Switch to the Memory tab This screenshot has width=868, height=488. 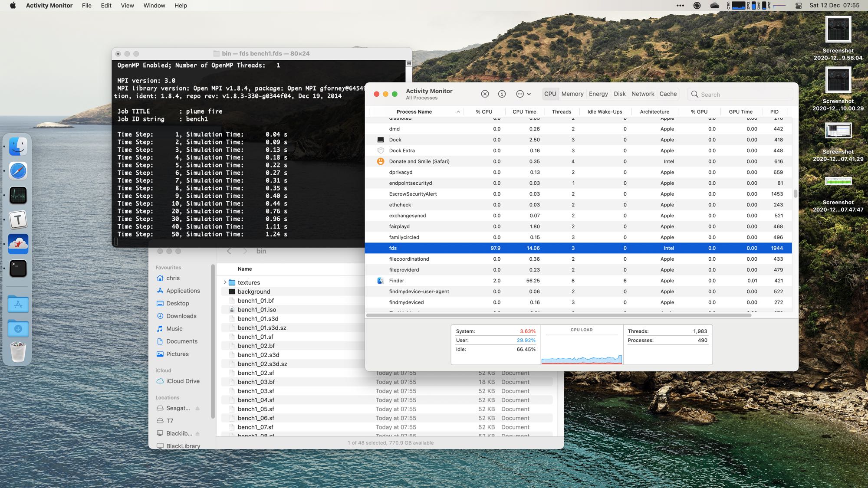click(572, 94)
